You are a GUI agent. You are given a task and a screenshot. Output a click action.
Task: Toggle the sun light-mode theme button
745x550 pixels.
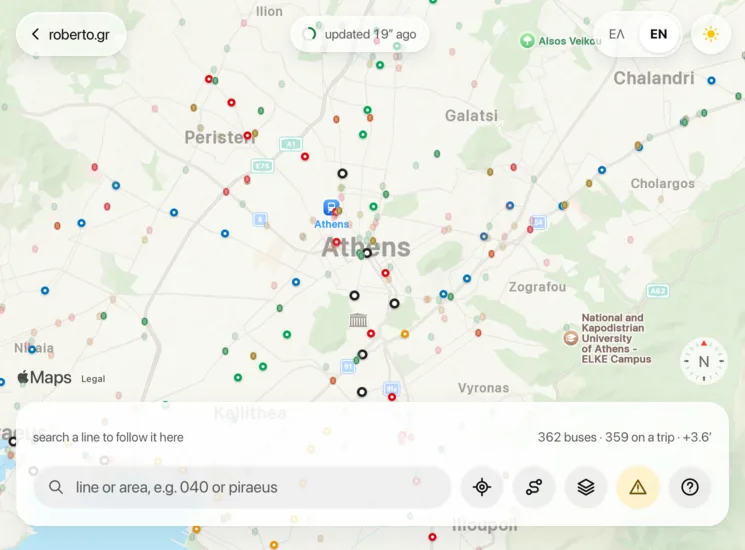(x=711, y=34)
